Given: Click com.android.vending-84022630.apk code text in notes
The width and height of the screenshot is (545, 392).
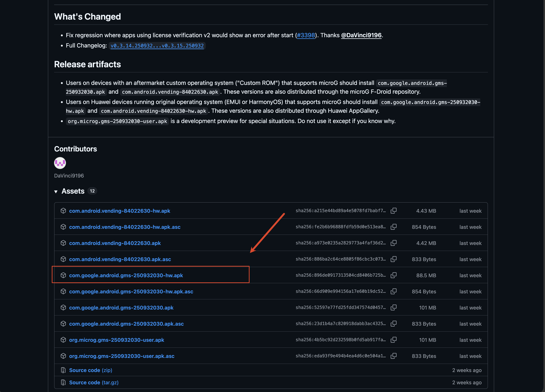Looking at the screenshot, I should [x=170, y=92].
